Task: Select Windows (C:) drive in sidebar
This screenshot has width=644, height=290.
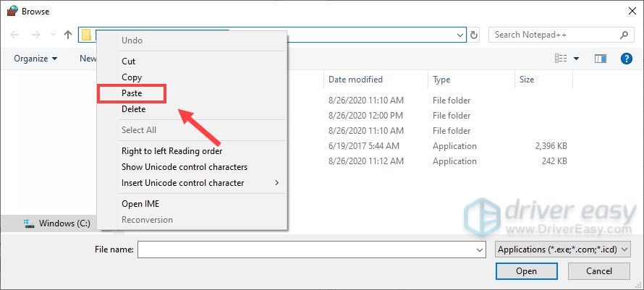Action: pos(56,223)
